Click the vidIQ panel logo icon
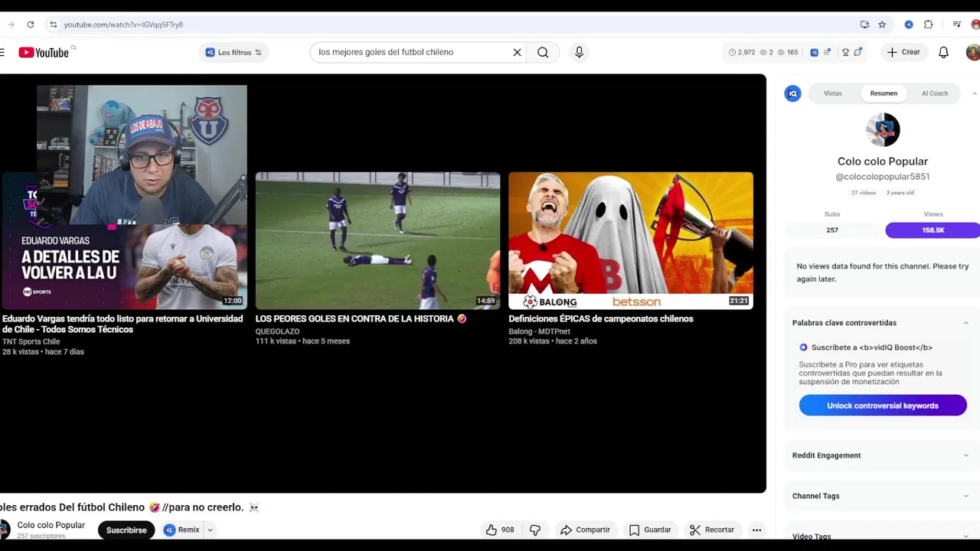 tap(792, 93)
